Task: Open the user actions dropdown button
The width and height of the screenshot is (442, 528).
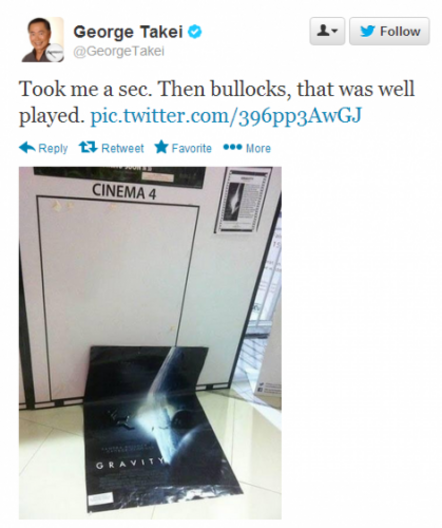Action: 327,31
